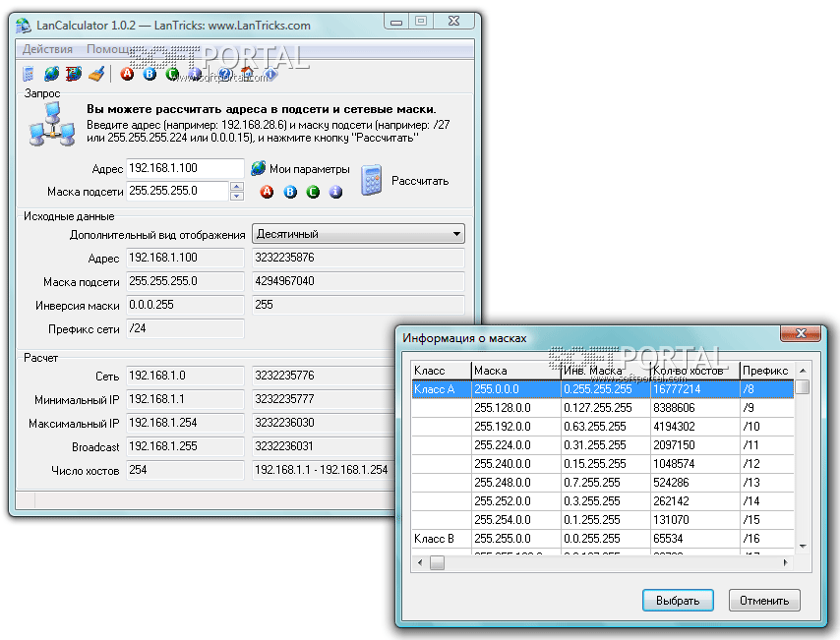Screen dimensions: 840x640
Task: Click purple info icon below Мои параметры
Action: (x=335, y=191)
